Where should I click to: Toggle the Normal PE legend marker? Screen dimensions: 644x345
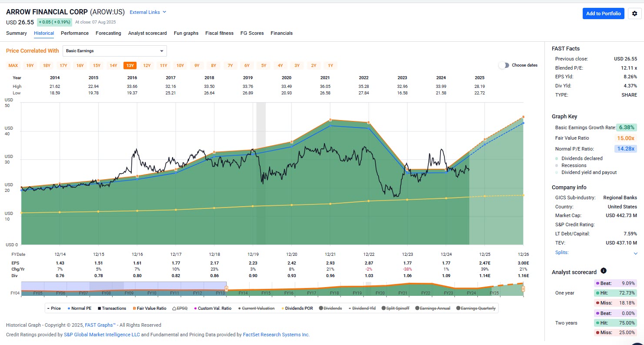69,308
